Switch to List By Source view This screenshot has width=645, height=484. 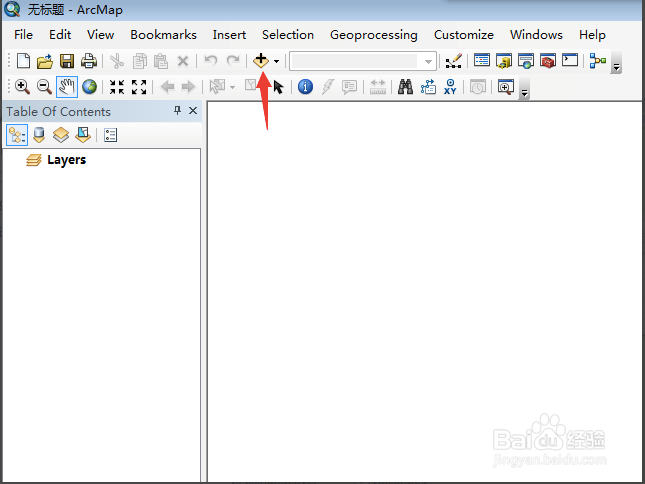click(39, 135)
